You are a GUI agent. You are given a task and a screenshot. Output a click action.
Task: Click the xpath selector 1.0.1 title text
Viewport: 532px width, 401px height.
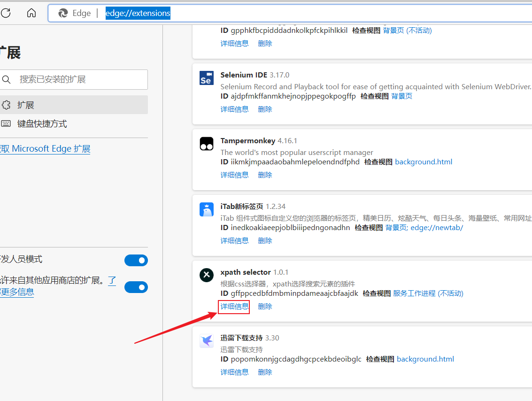[254, 272]
